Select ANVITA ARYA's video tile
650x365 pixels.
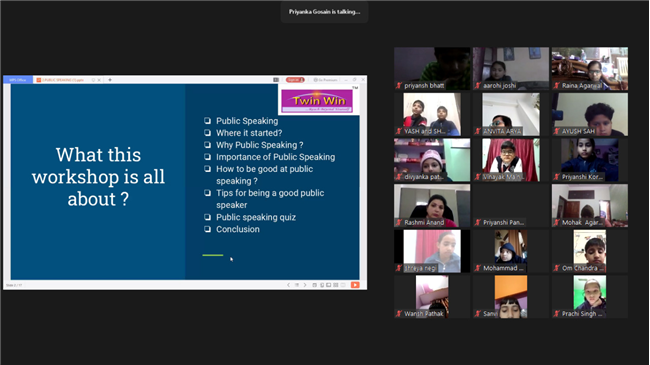pos(511,114)
